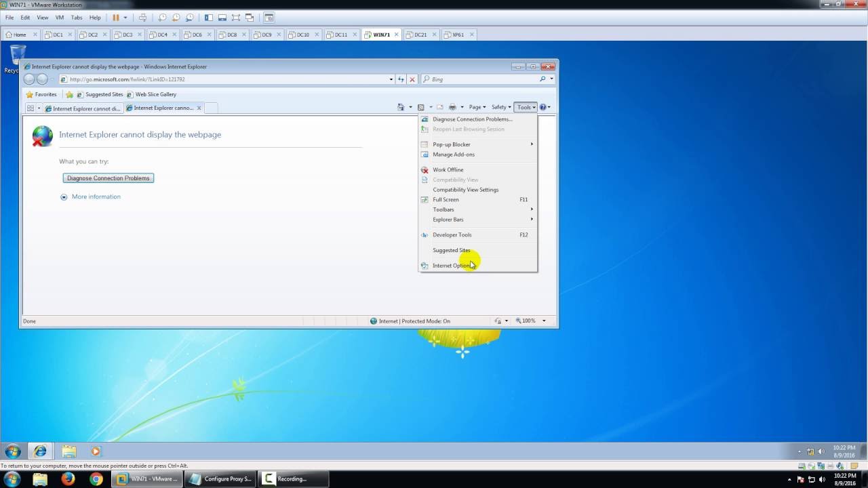Click the IE Home icon
Viewport: 868px width, 488px height.
click(x=401, y=107)
